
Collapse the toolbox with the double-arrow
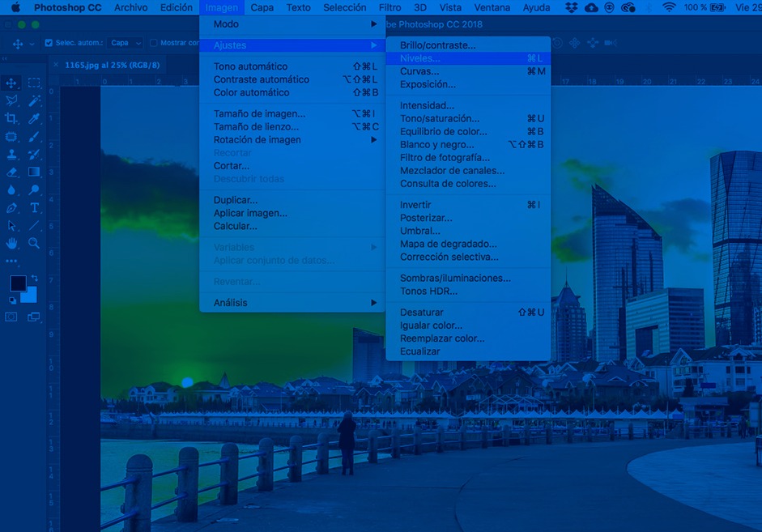[x=5, y=59]
